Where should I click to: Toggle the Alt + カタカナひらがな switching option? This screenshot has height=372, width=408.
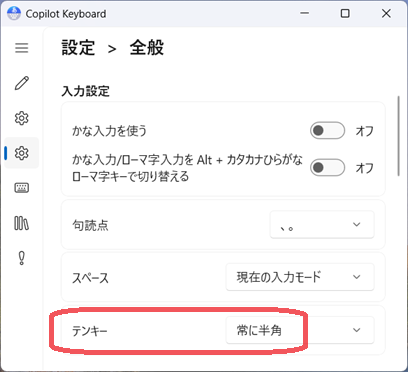[327, 167]
